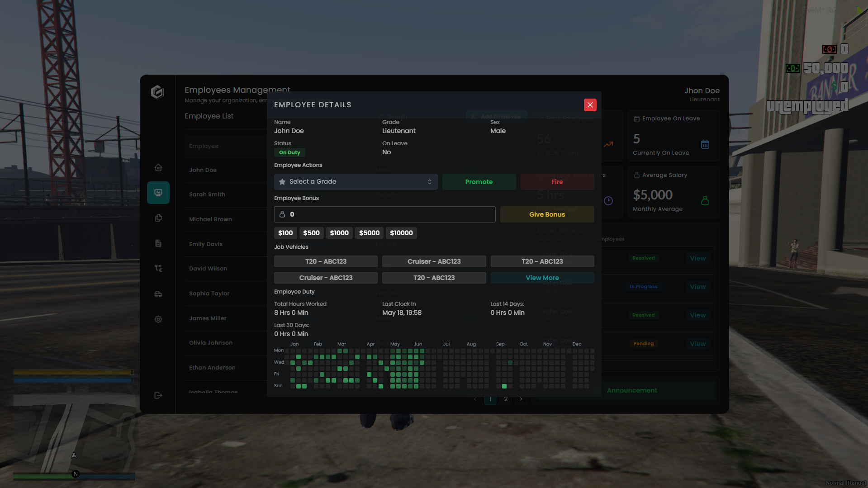Go to page 2 of employee list
Viewport: 868px width, 488px height.
[506, 399]
